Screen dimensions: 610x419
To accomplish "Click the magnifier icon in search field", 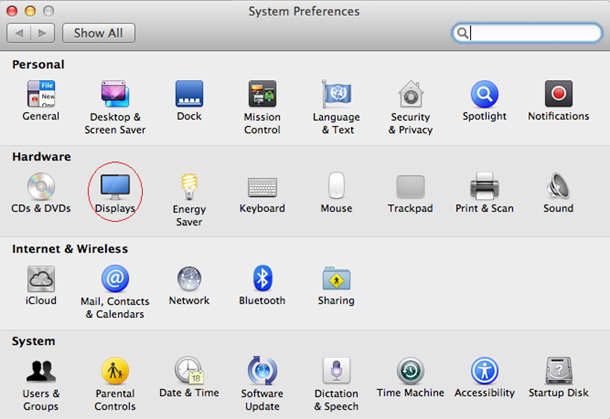I will tap(462, 33).
